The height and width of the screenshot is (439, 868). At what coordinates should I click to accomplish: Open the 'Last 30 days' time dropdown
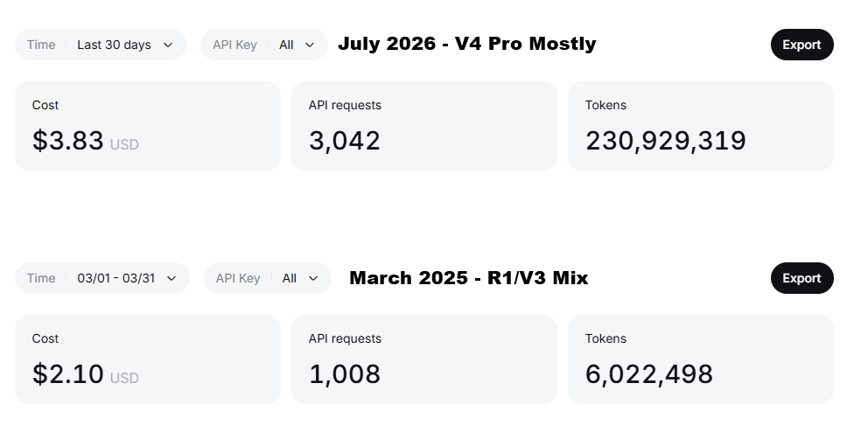[101, 45]
